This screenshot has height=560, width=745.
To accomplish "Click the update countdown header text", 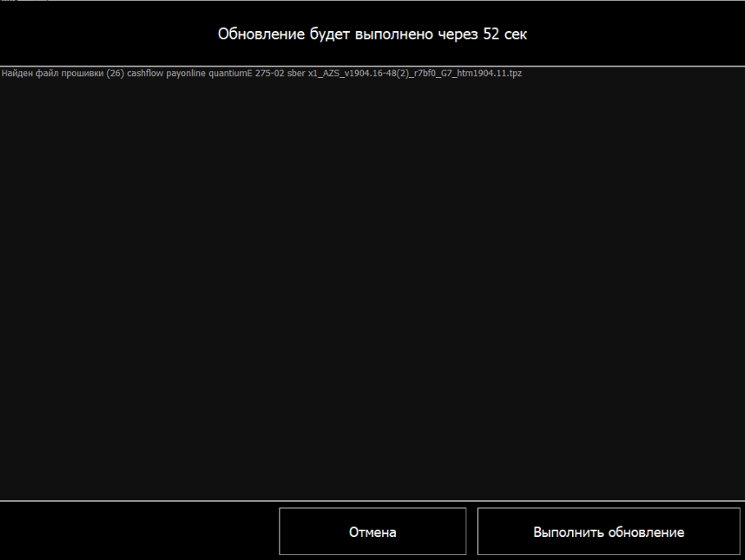I will click(372, 34).
